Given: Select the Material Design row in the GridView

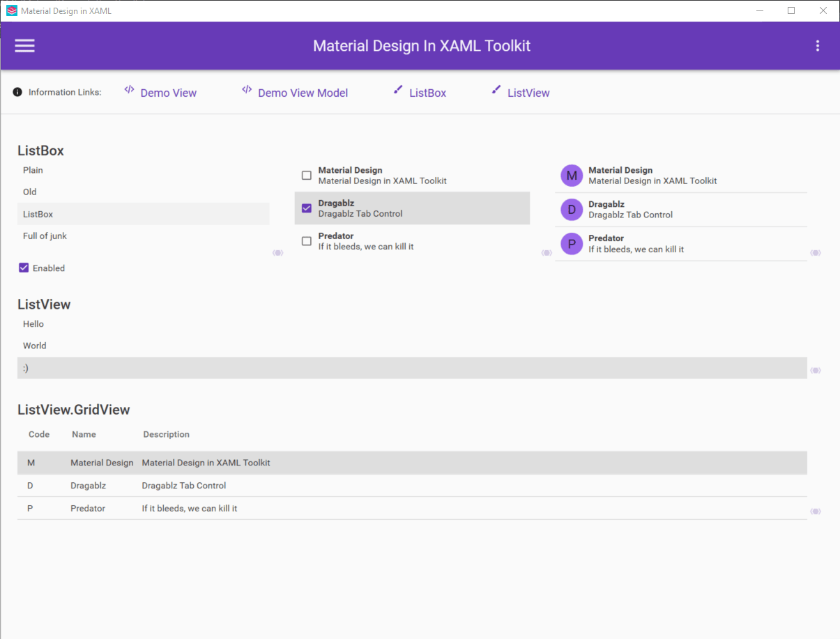Looking at the screenshot, I should (x=412, y=463).
